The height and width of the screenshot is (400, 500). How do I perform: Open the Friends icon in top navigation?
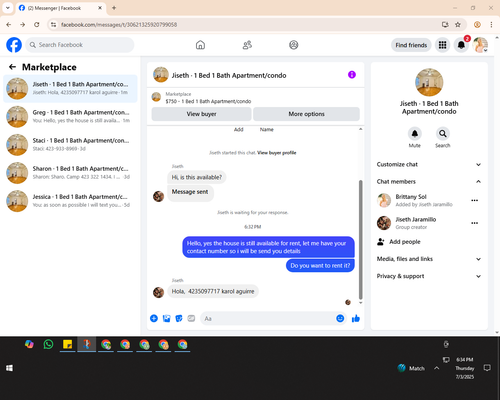247,45
